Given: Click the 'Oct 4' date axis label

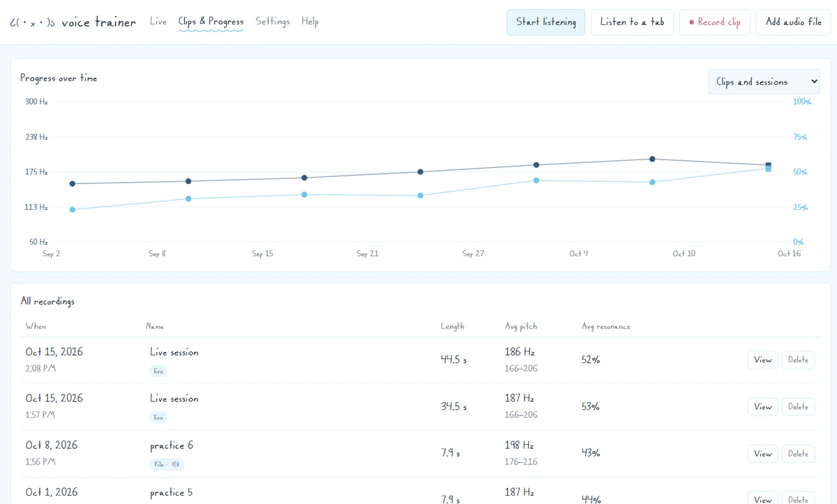Looking at the screenshot, I should pyautogui.click(x=579, y=254).
